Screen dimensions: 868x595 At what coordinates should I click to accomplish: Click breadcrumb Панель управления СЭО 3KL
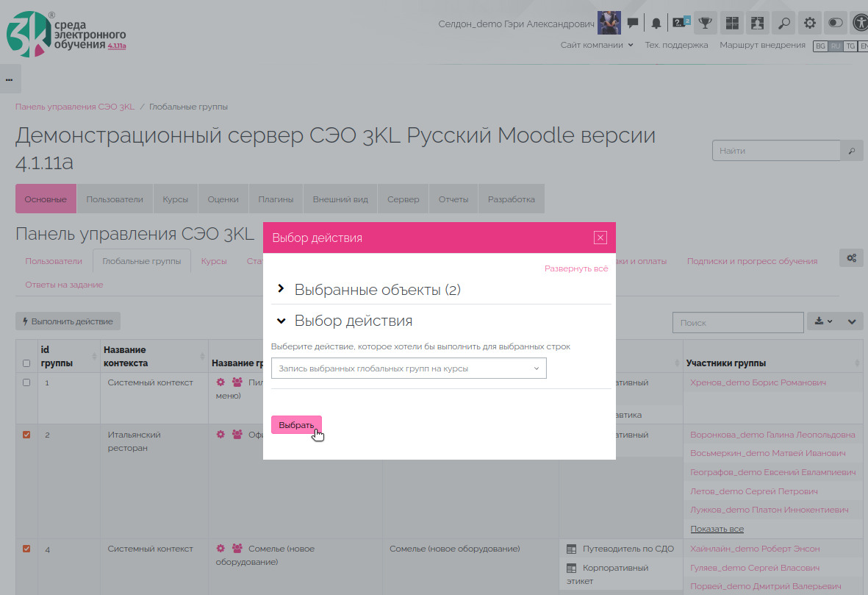(x=75, y=107)
